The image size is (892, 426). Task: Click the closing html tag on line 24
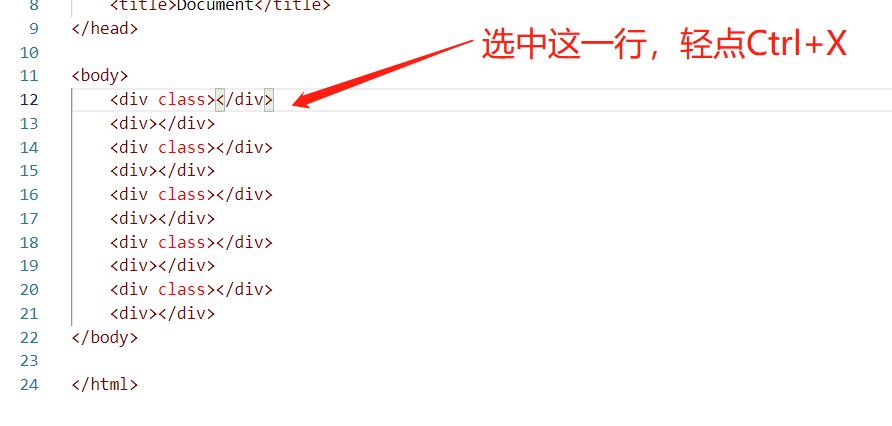pos(105,385)
